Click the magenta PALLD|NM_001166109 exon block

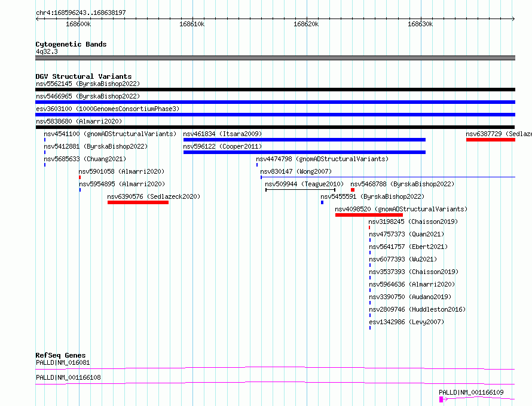441,399
